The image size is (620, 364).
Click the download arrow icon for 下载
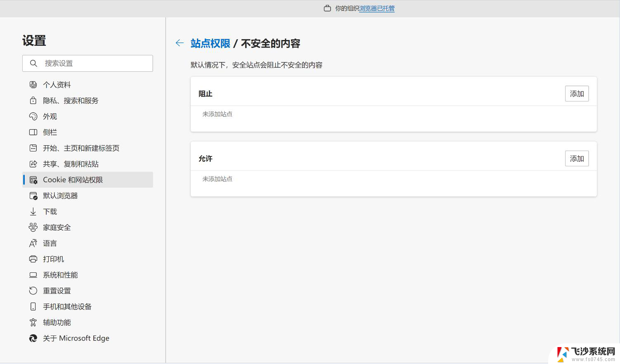33,211
